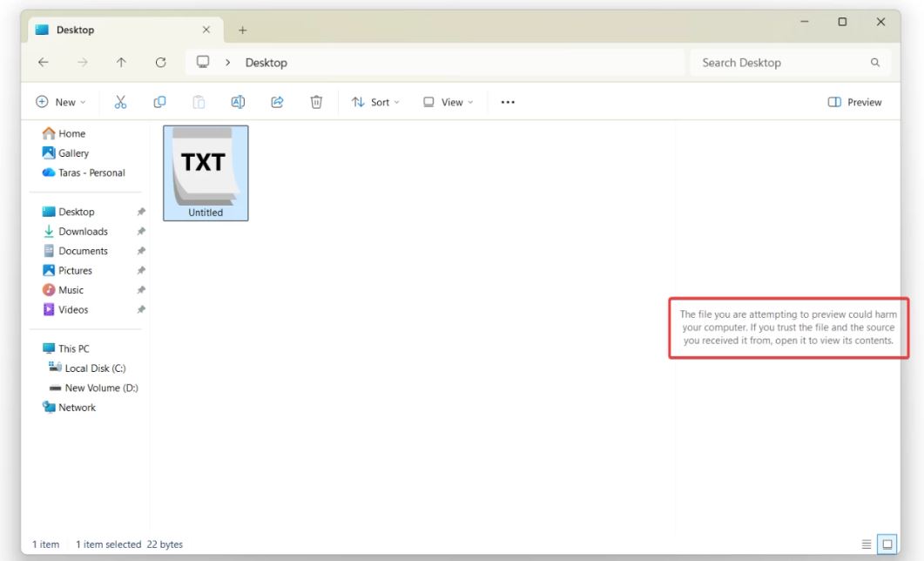Toggle the Preview pane button
Screen dimensions: 924x561
(854, 102)
